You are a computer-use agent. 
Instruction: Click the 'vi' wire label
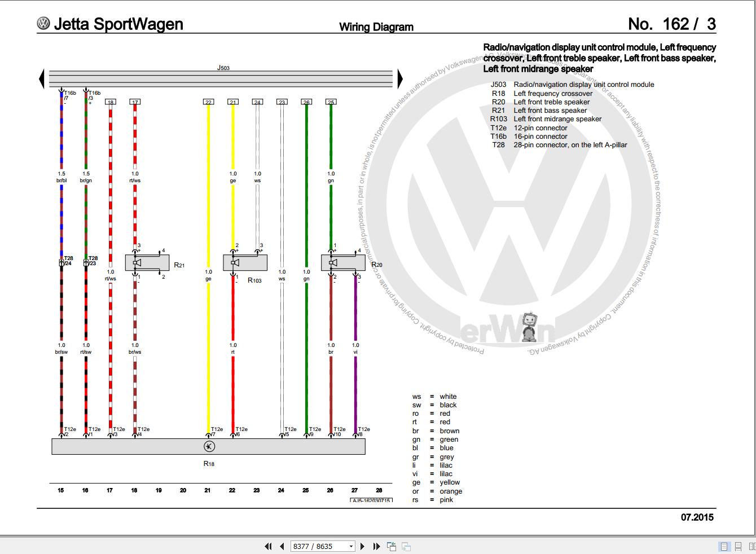pyautogui.click(x=355, y=352)
